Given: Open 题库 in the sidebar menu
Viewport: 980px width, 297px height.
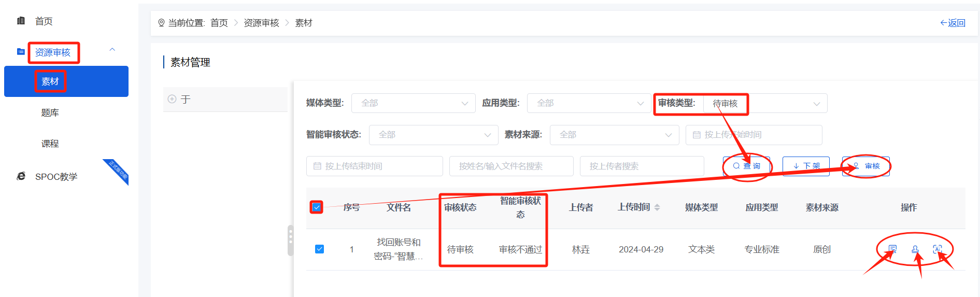Looking at the screenshot, I should coord(50,112).
